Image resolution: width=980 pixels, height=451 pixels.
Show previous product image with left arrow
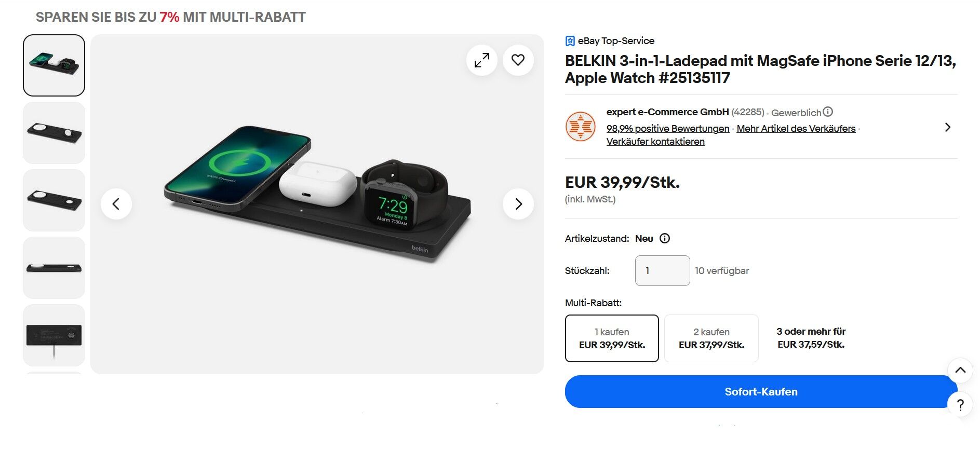point(116,204)
